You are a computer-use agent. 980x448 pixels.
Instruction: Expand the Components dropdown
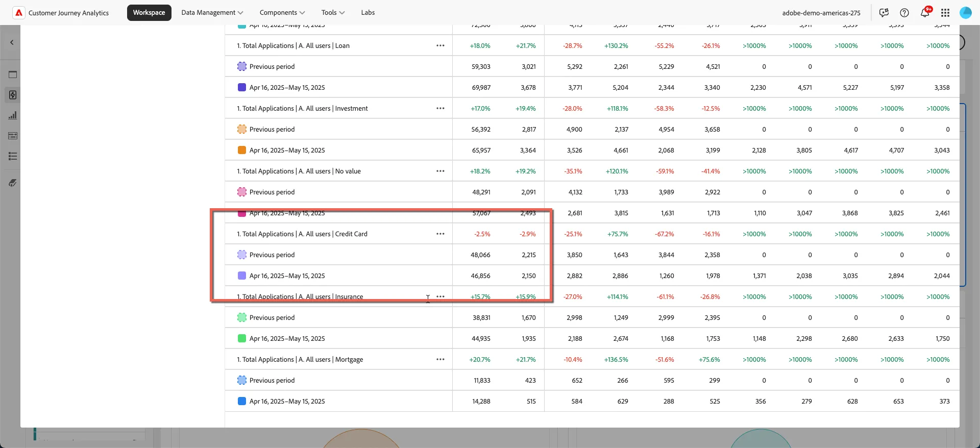282,12
